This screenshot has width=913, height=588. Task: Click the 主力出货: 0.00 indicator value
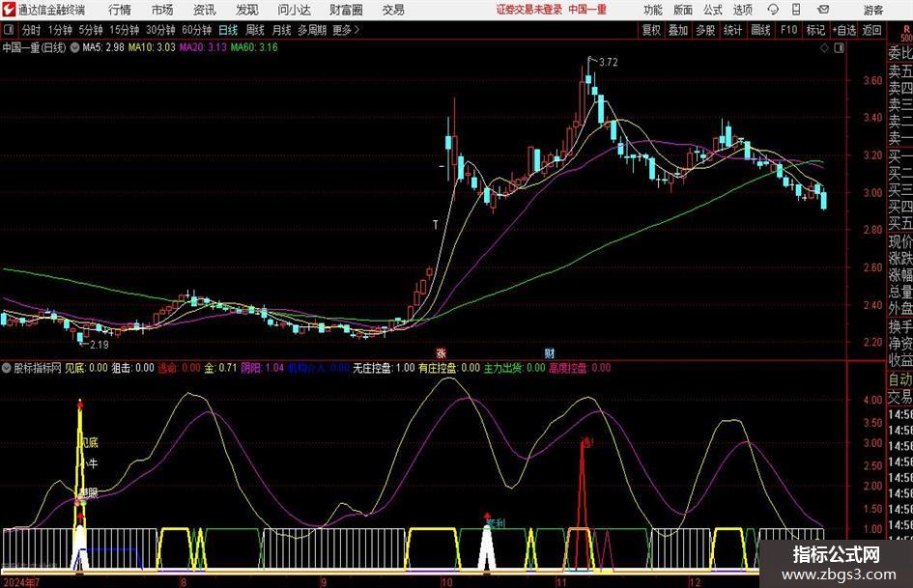(514, 367)
